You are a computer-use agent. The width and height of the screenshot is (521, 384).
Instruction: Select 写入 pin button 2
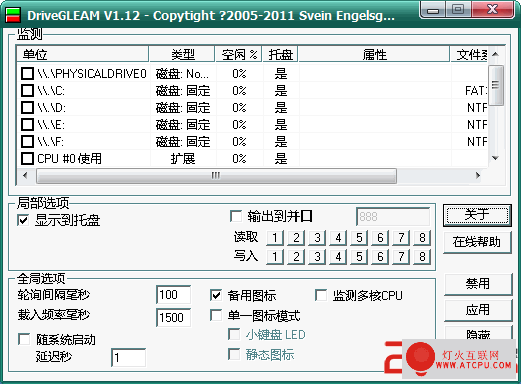tap(296, 257)
